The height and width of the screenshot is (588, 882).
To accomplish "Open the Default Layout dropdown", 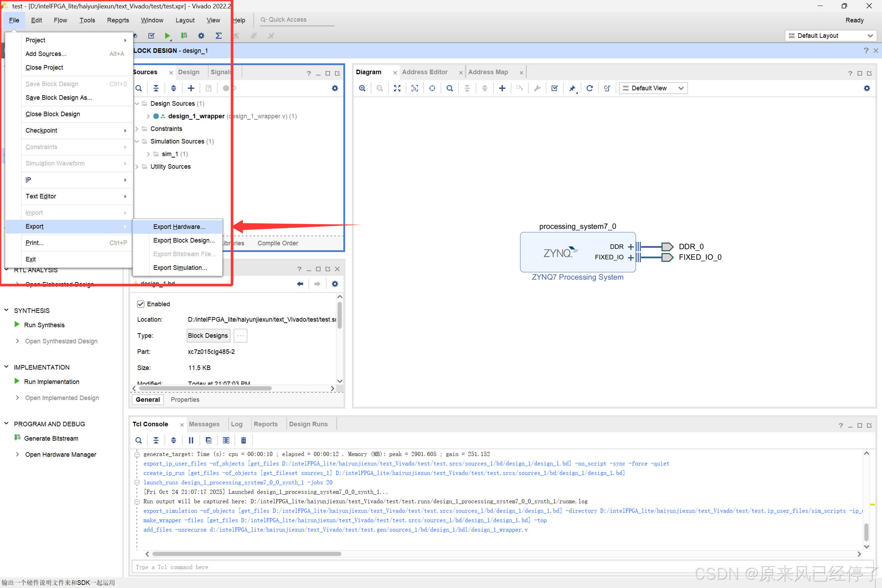I will tap(831, 36).
